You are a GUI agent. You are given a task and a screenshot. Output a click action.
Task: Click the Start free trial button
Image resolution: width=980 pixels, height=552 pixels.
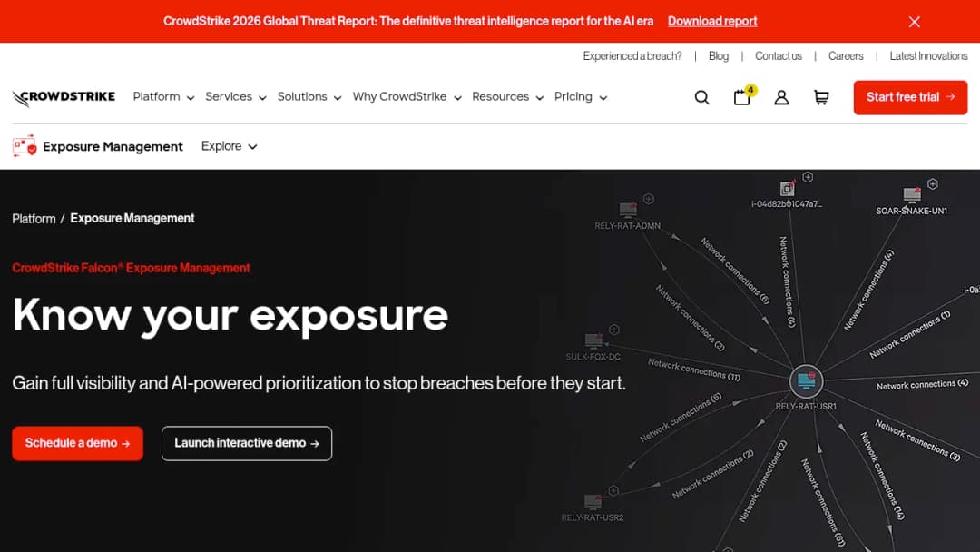910,97
